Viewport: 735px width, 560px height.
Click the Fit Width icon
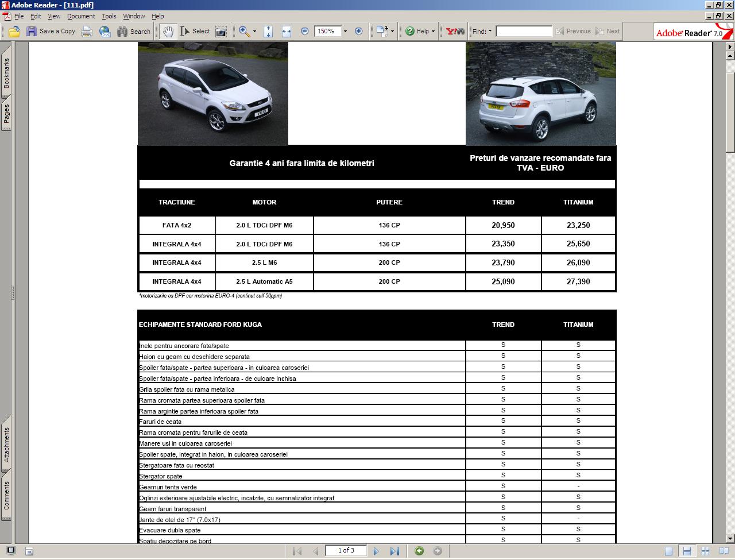(286, 32)
